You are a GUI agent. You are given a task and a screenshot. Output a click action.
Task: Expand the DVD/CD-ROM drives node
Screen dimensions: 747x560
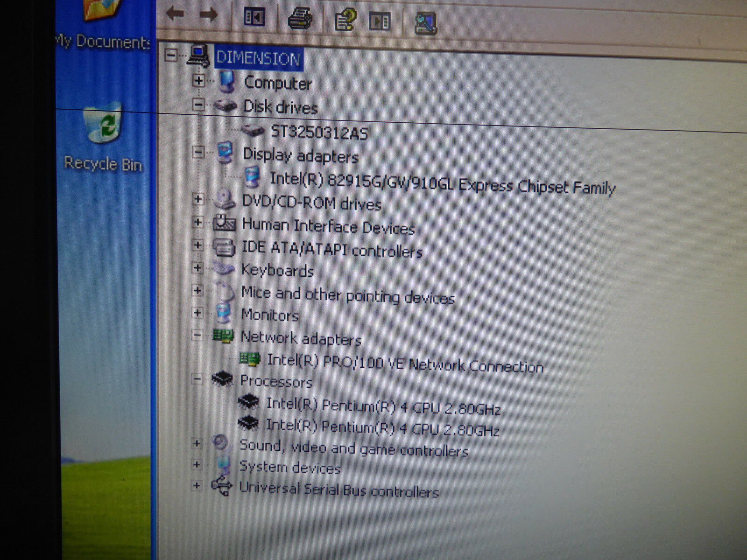[198, 199]
